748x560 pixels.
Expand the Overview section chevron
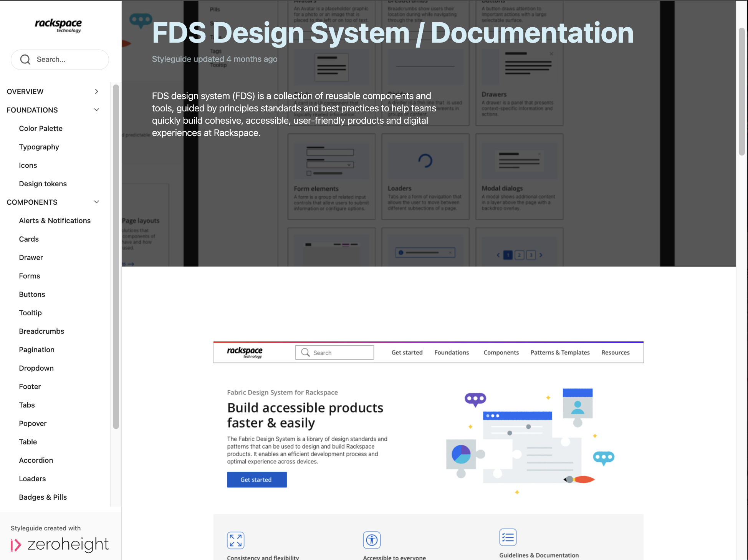coord(96,91)
